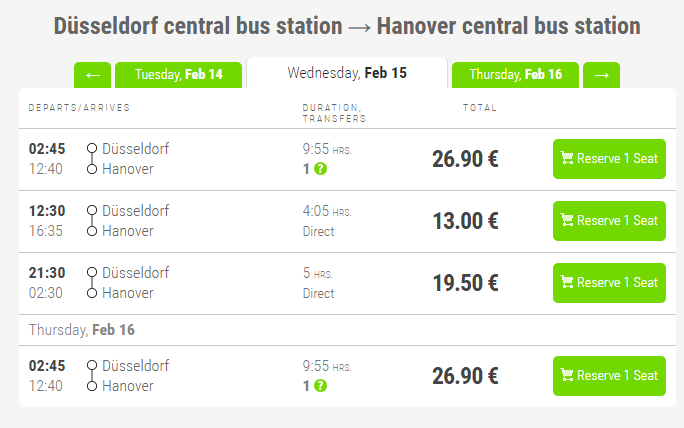Click cart icon for the 13.00 € trip
Screen dimensions: 684x428
pos(567,221)
